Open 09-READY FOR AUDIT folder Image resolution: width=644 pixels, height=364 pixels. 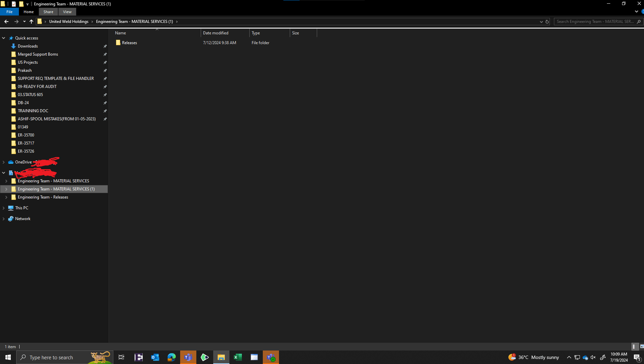37,87
